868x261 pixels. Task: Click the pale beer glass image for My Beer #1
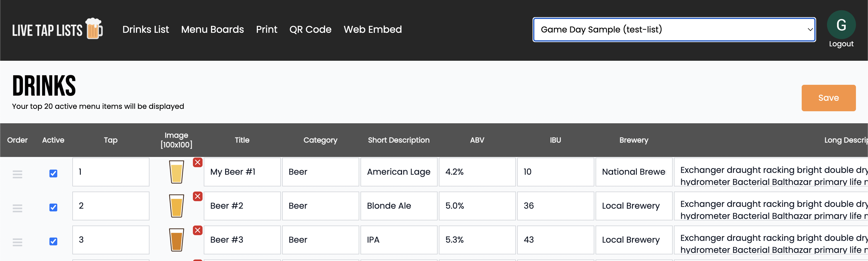[x=176, y=171]
